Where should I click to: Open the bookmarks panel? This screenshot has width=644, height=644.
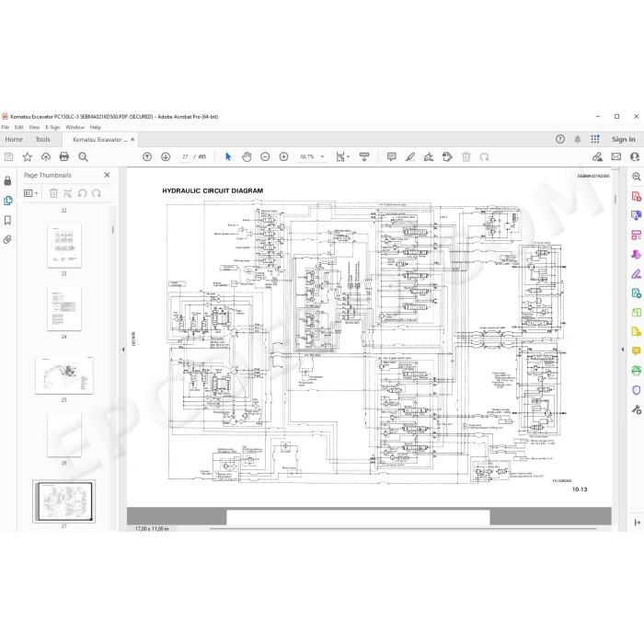point(7,220)
